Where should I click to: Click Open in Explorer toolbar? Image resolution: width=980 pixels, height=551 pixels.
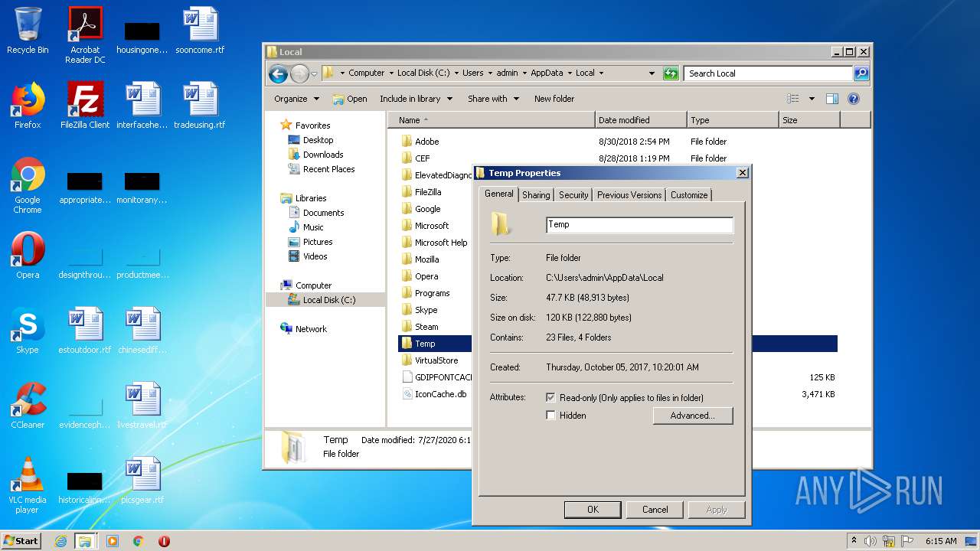click(350, 99)
